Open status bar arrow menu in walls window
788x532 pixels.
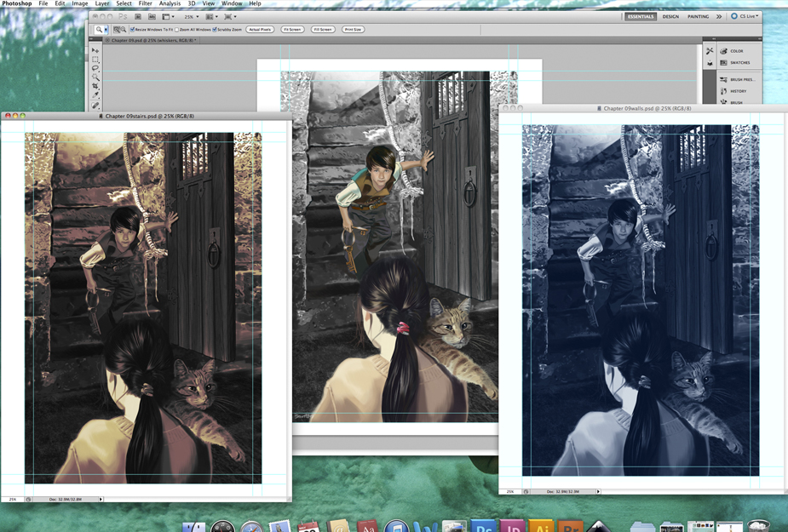click(x=598, y=491)
